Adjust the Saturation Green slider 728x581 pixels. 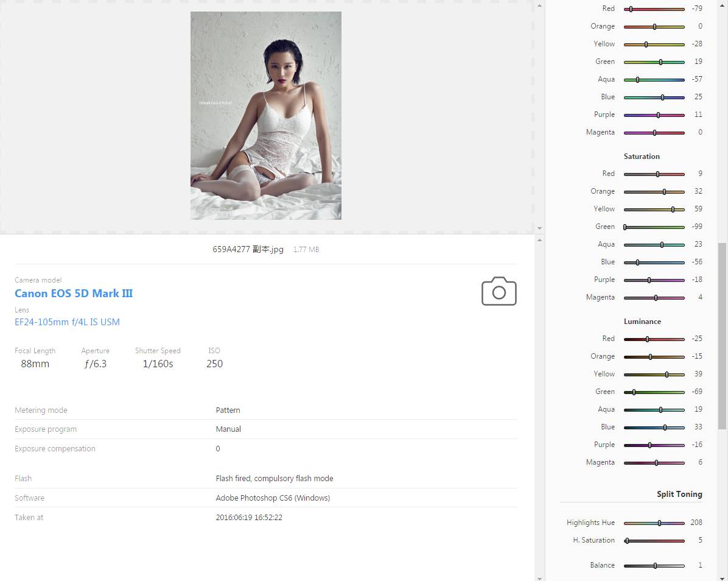tap(654, 227)
